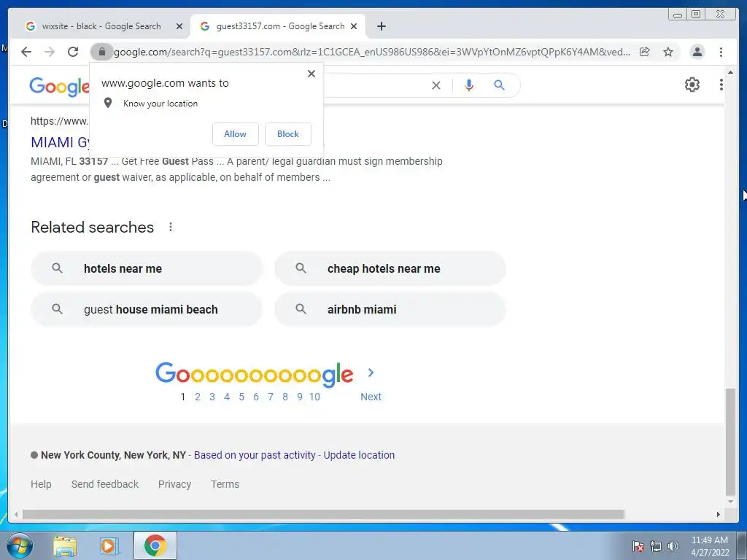The height and width of the screenshot is (560, 747).
Task: Open the network tray icon
Action: 656,546
